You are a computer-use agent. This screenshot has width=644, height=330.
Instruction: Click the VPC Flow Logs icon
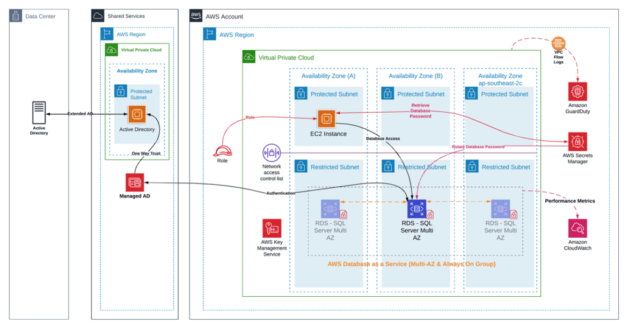tap(558, 43)
